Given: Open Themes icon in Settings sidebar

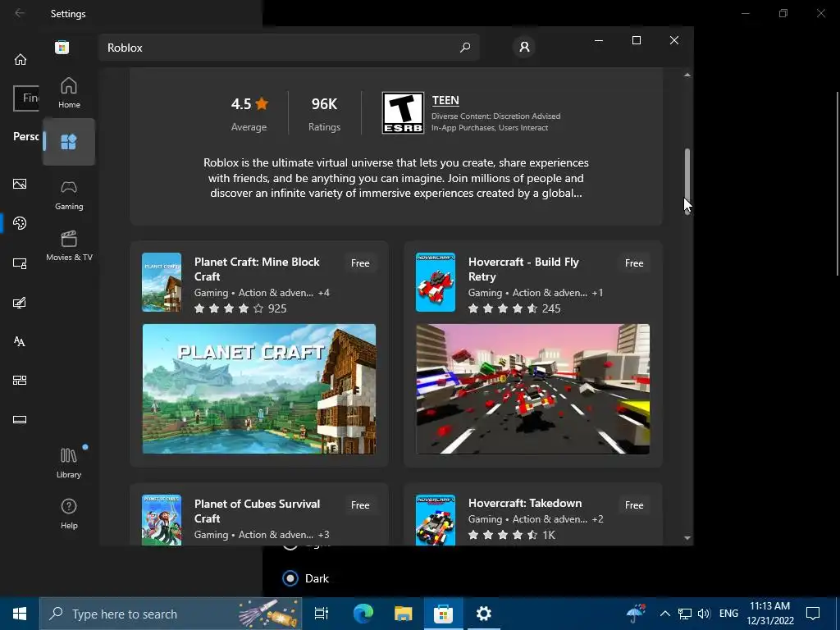Looking at the screenshot, I should (x=20, y=303).
